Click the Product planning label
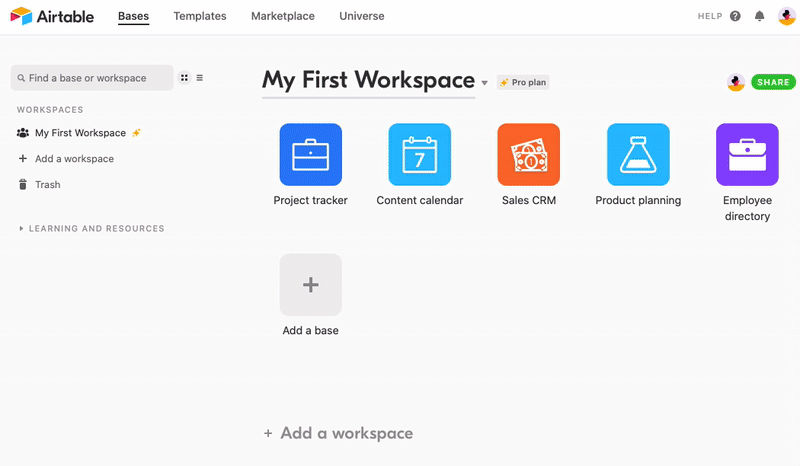 coord(638,200)
